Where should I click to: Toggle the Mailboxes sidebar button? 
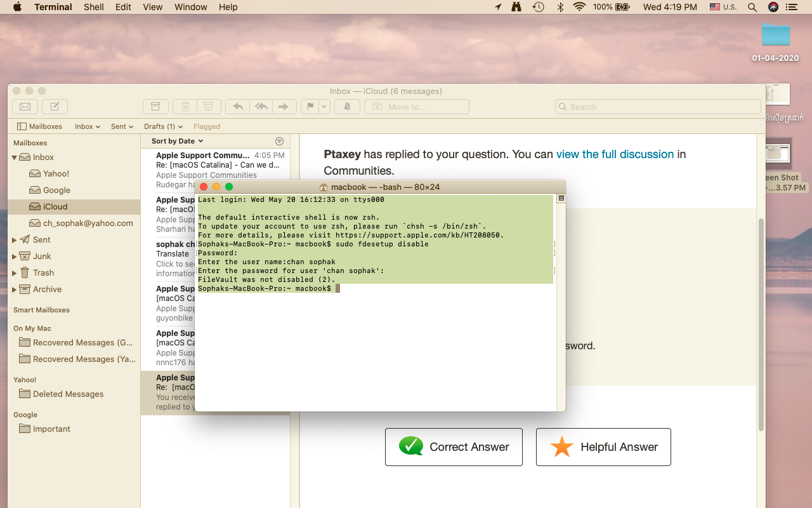coord(39,126)
